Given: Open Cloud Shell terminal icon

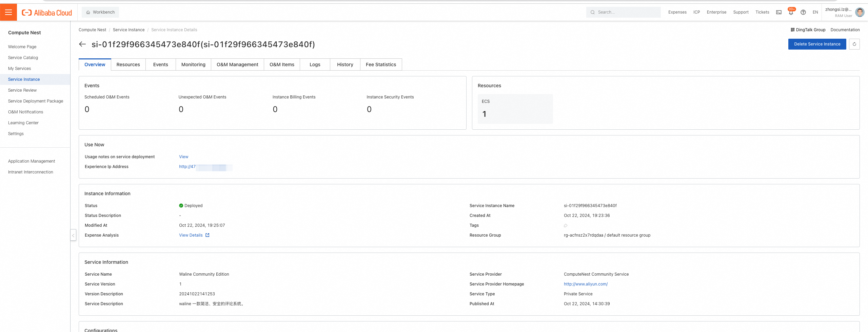Looking at the screenshot, I should click(779, 12).
